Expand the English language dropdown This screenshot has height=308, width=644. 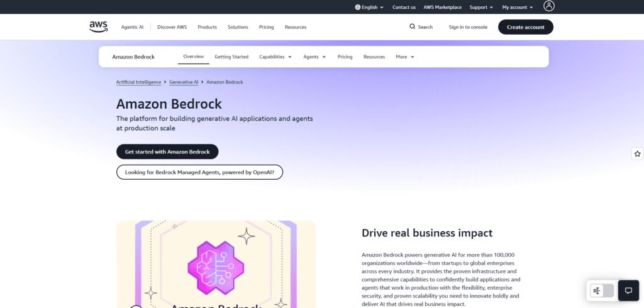[x=369, y=7]
